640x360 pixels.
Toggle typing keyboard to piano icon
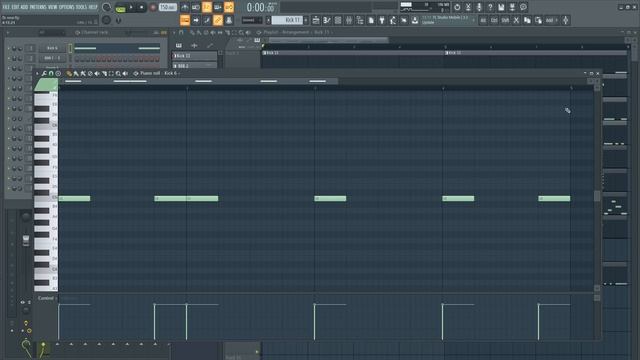pos(184,20)
